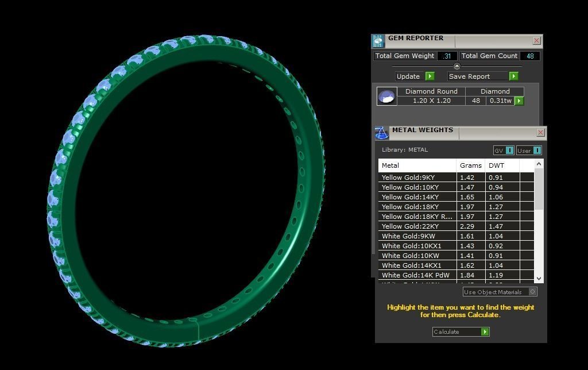Click the Calculate button label
This screenshot has height=370, width=588.
446,332
